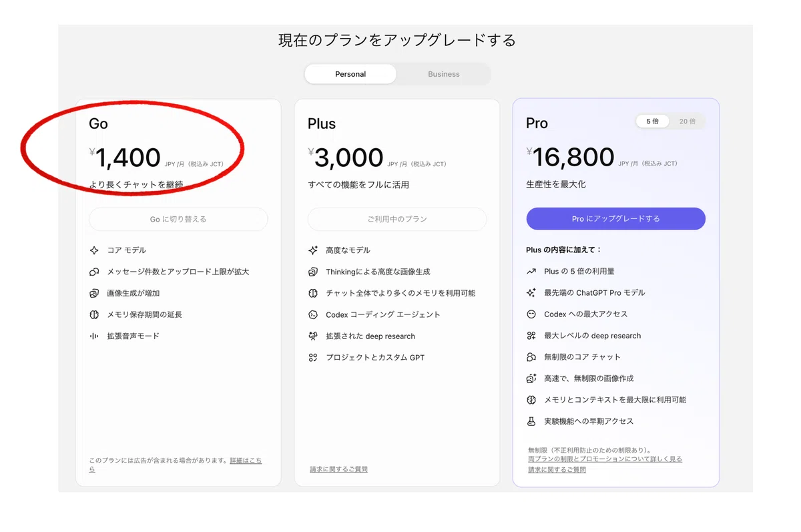Click the flask icon beside 実験機能への早期アクセス

tap(531, 421)
